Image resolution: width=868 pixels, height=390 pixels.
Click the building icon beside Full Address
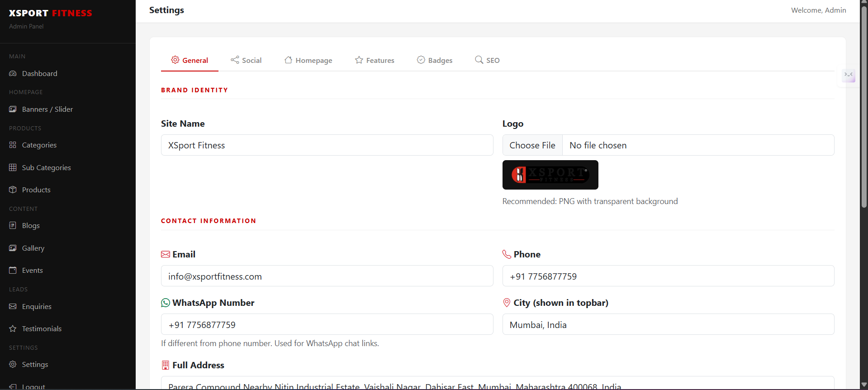pyautogui.click(x=166, y=365)
